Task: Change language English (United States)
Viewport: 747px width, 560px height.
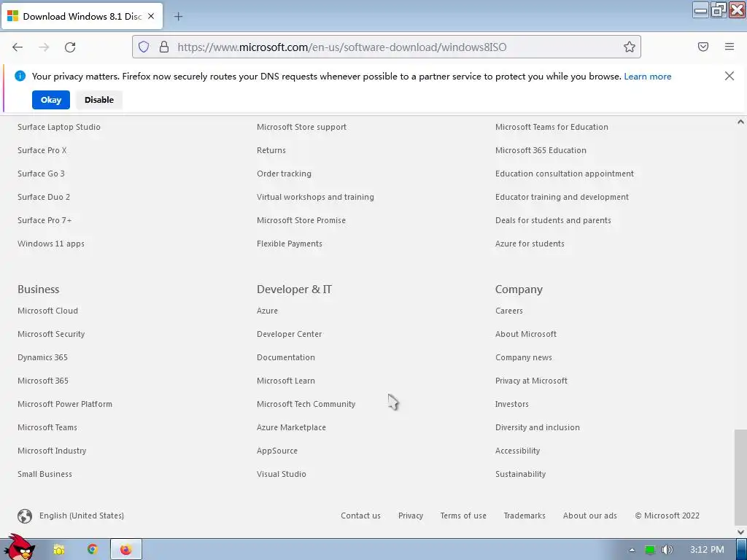Action: (82, 516)
